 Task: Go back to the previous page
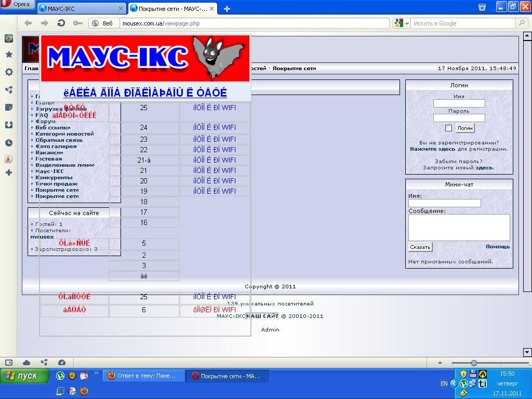28,23
